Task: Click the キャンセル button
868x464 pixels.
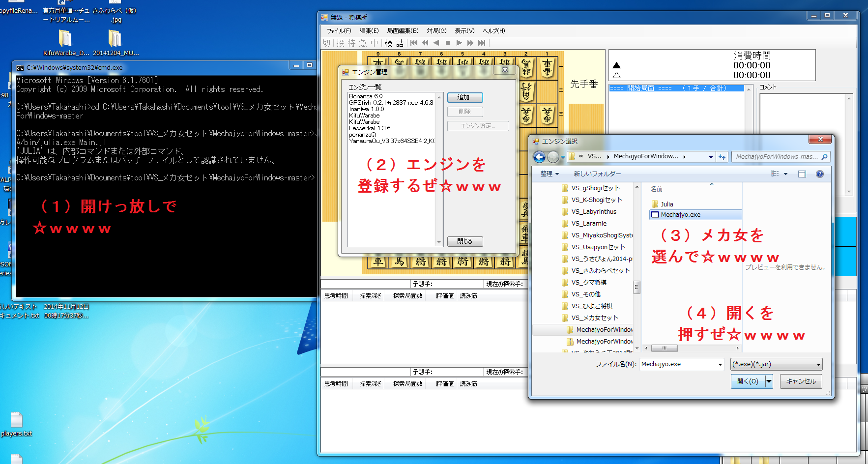Action: (801, 381)
